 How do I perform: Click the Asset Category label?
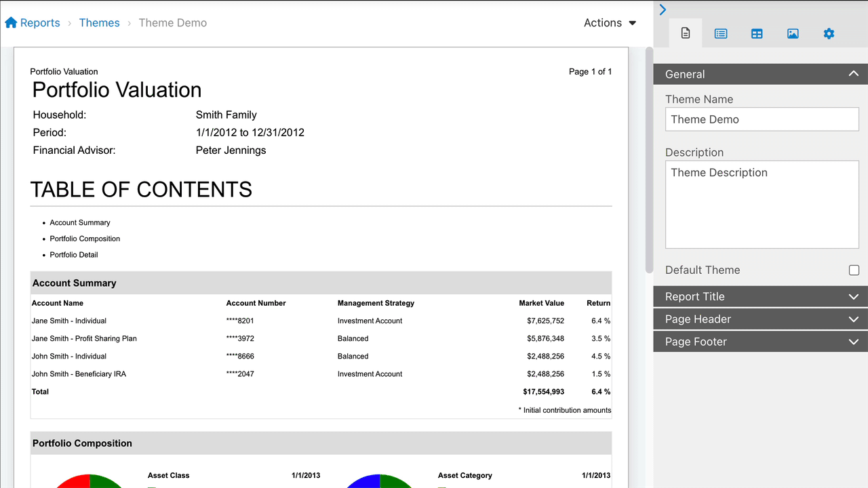coord(465,475)
